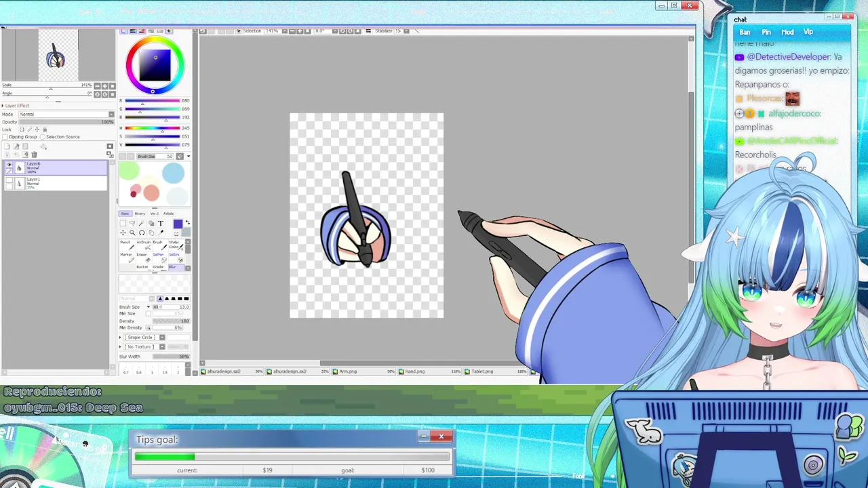This screenshot has height=488, width=868.
Task: Switch to the Binary tool tab
Action: (x=140, y=214)
